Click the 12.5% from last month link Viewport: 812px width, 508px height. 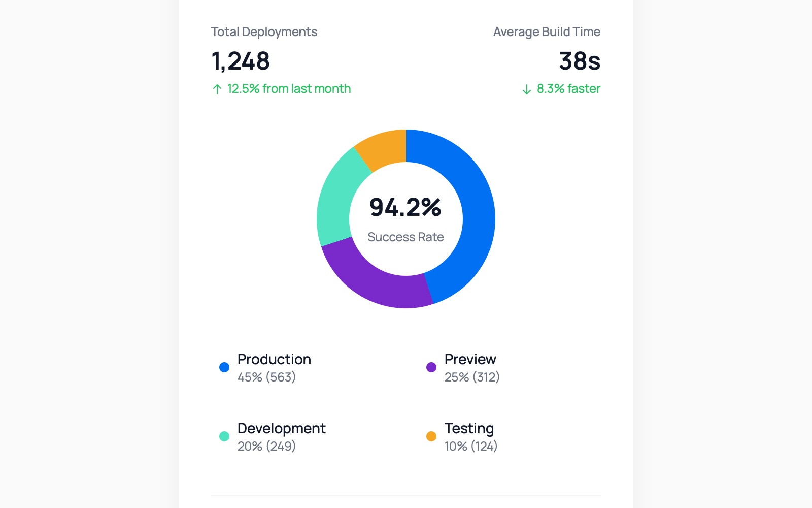[x=289, y=89]
